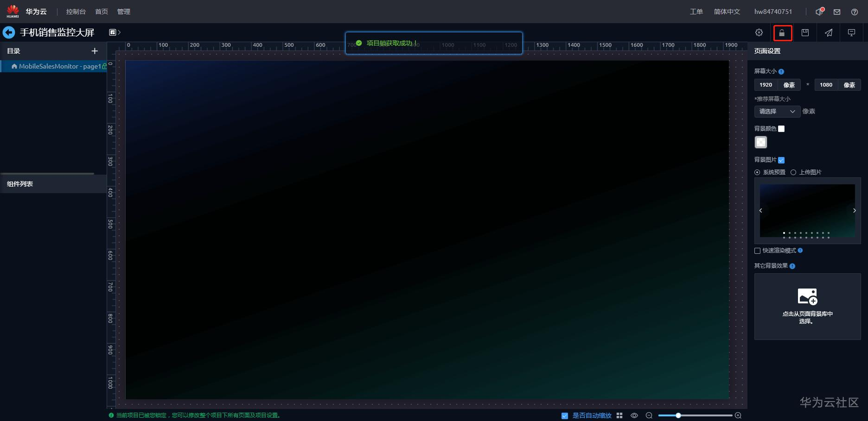
Task: Select the 系统预置 radio button
Action: point(757,172)
